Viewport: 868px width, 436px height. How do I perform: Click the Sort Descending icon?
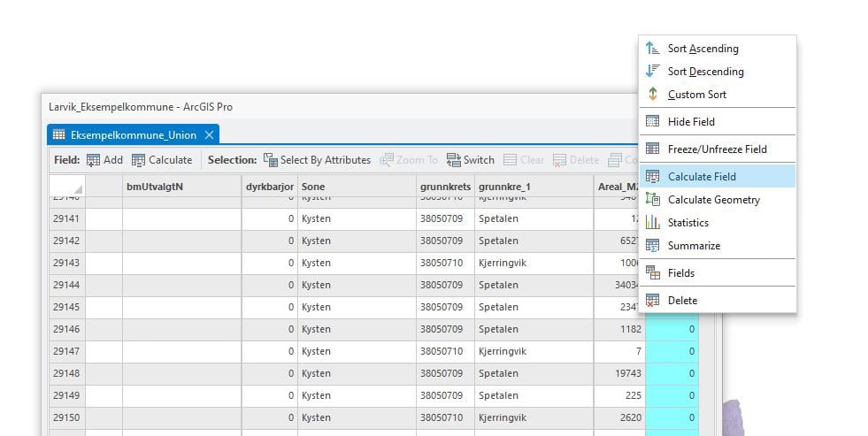click(653, 72)
